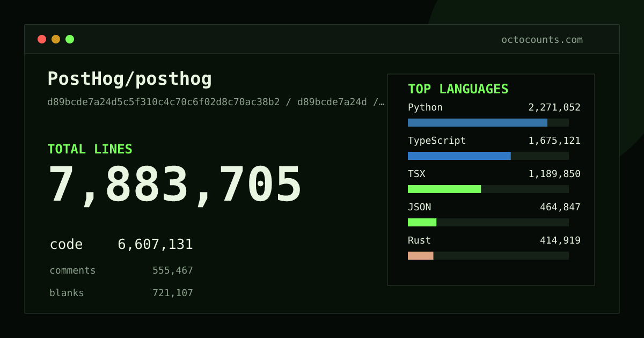Viewport: 644px width, 338px height.
Task: Click the TOTAL LINES label
Action: (x=90, y=149)
